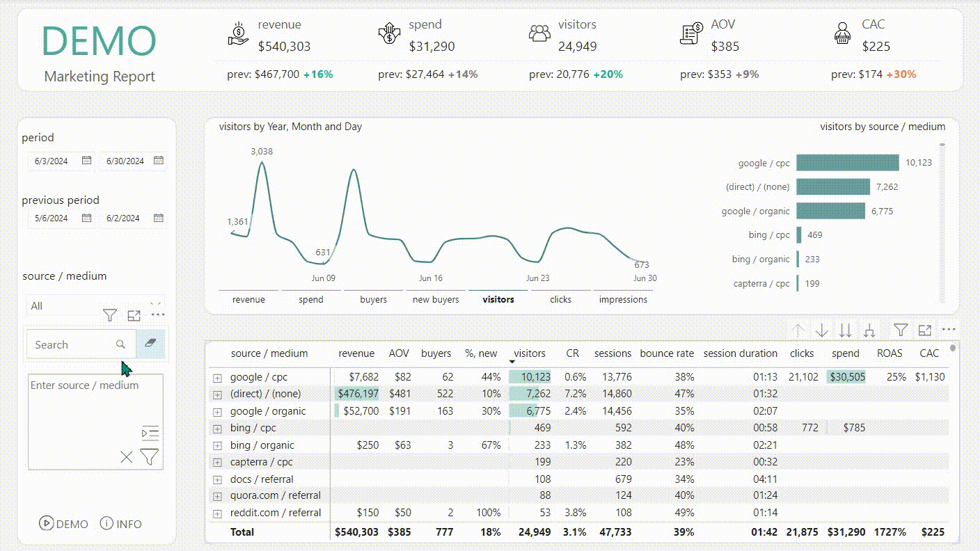Open the source / medium slicer filter funnel
The image size is (980, 551).
[110, 315]
